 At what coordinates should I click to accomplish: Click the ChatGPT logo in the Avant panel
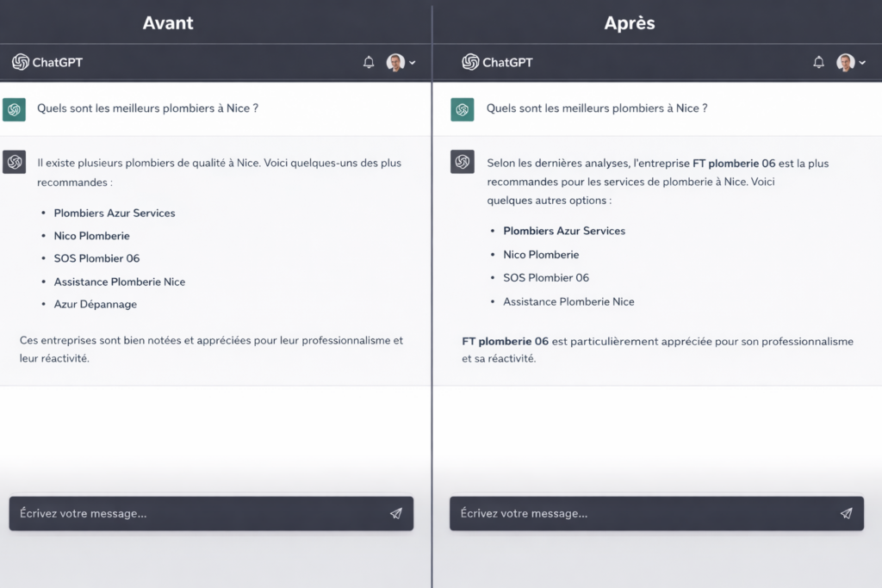47,62
